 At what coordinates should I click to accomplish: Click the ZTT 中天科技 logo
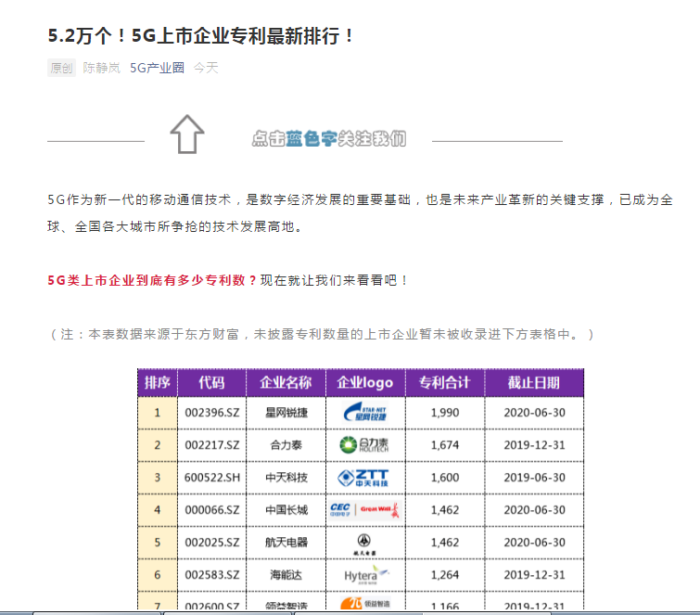coord(363,478)
